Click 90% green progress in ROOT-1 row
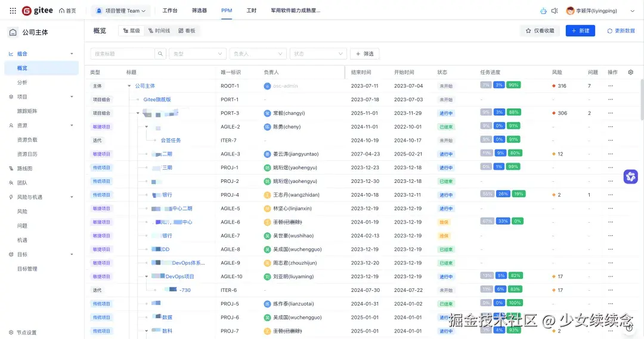Image resolution: width=644 pixels, height=339 pixels. (513, 85)
